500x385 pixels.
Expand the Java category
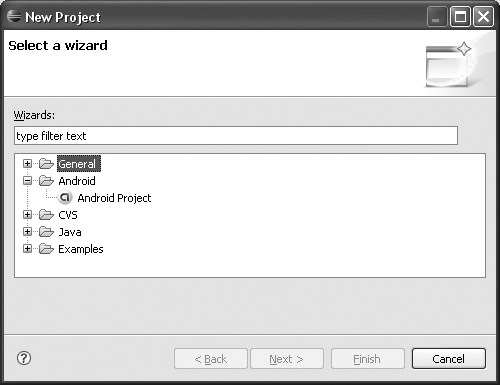click(x=27, y=232)
